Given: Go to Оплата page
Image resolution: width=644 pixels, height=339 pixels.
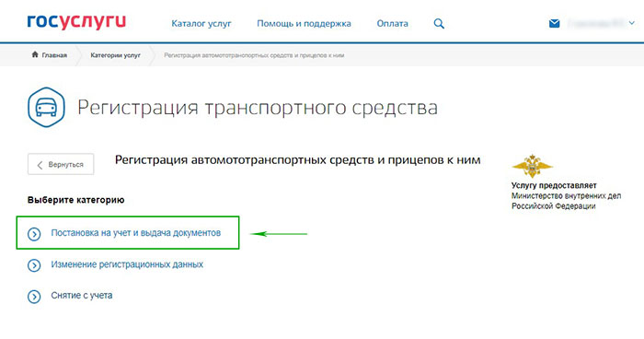Looking at the screenshot, I should point(392,24).
